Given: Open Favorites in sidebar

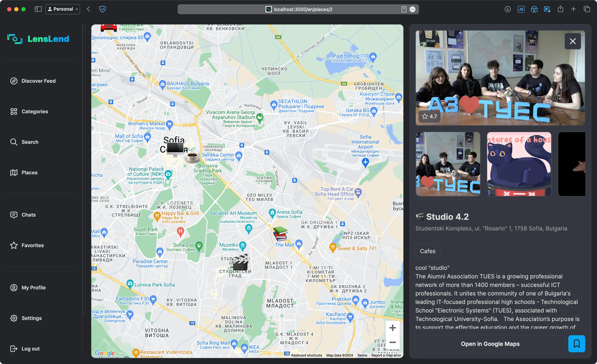Looking at the screenshot, I should (27, 245).
